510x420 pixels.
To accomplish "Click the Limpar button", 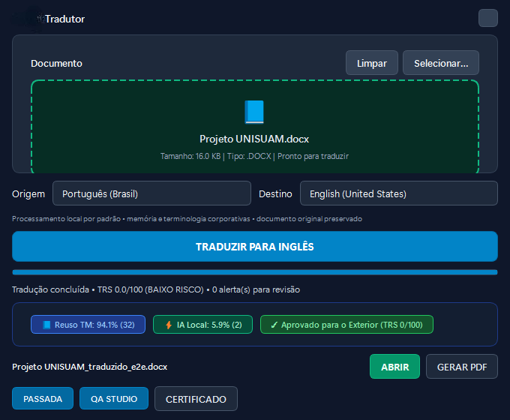I will (372, 63).
